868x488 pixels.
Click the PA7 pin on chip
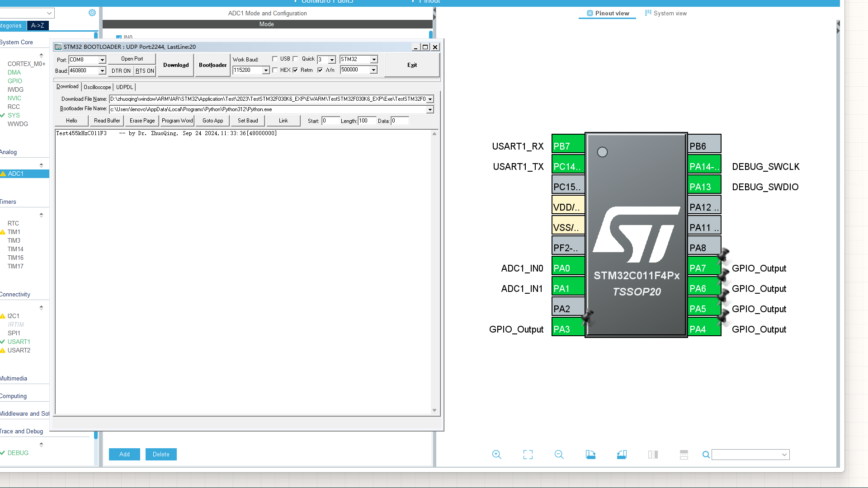click(x=704, y=266)
